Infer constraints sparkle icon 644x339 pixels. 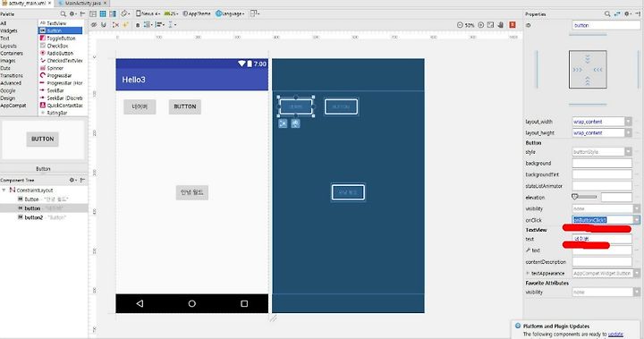point(125,25)
